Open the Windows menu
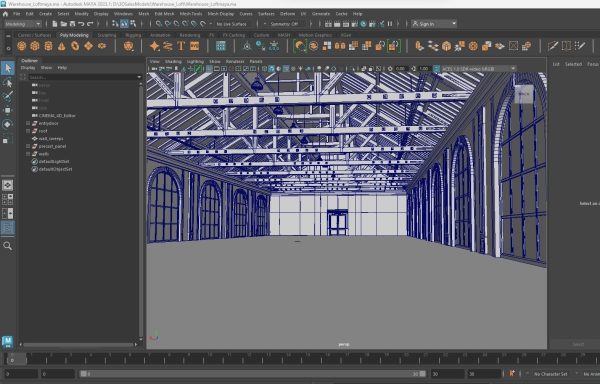Image resolution: width=600 pixels, height=384 pixels. [123, 14]
